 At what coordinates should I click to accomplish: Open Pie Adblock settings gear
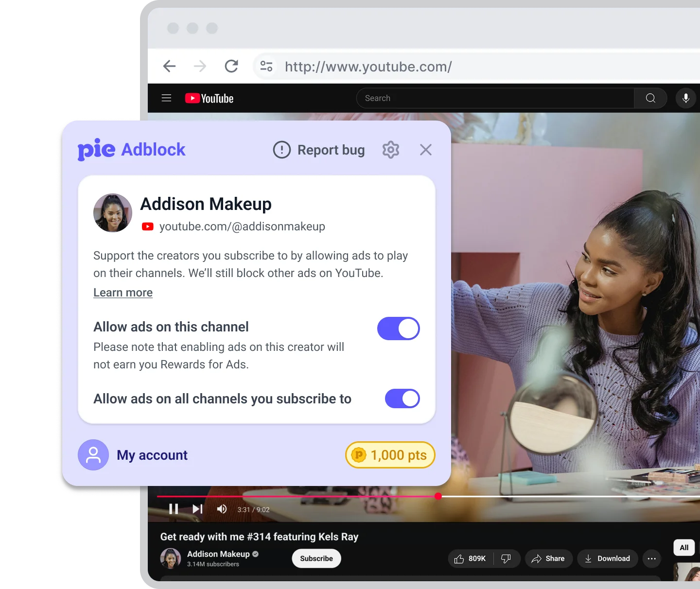point(390,150)
